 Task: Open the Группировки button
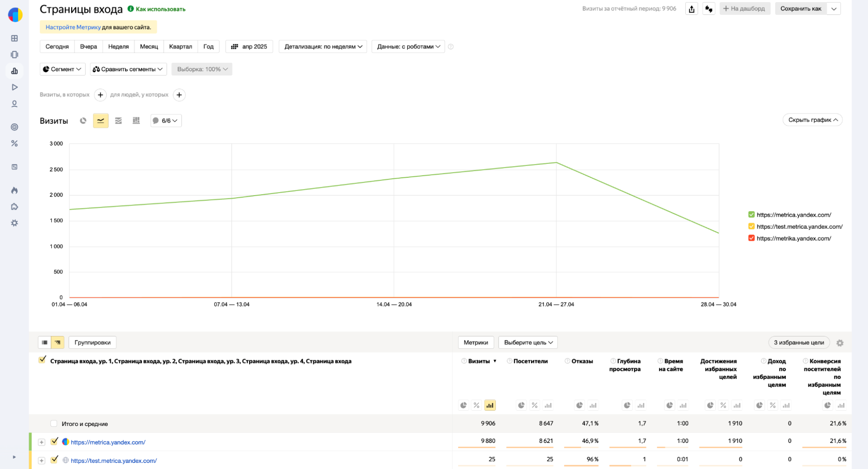[92, 343]
